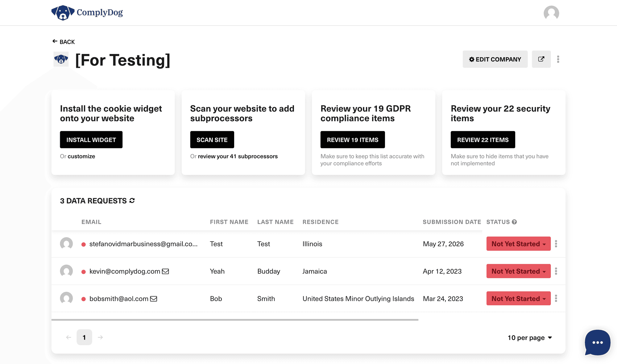The image size is (617, 364).
Task: Click the REVIEW 19 ITEMS button
Action: click(353, 140)
